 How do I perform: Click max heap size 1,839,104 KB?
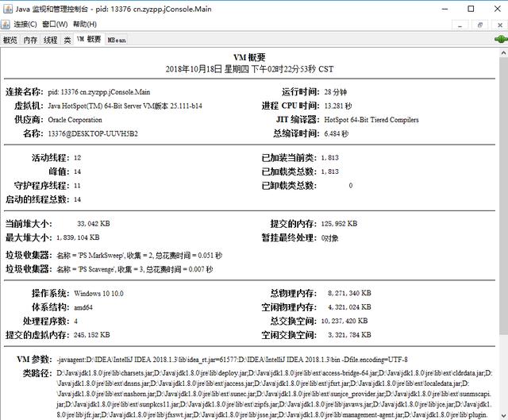[x=78, y=237]
